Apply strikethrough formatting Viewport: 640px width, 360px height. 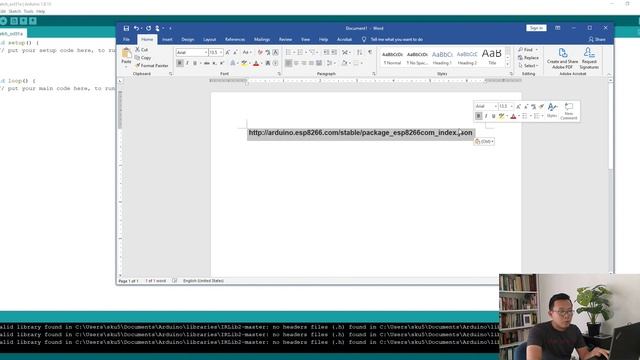(x=207, y=63)
